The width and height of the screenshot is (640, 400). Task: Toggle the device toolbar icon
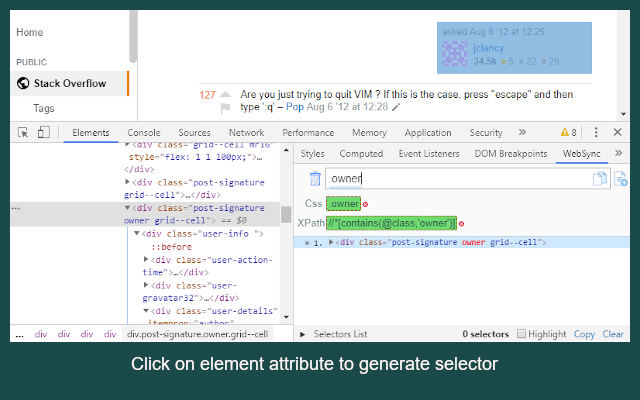(43, 132)
